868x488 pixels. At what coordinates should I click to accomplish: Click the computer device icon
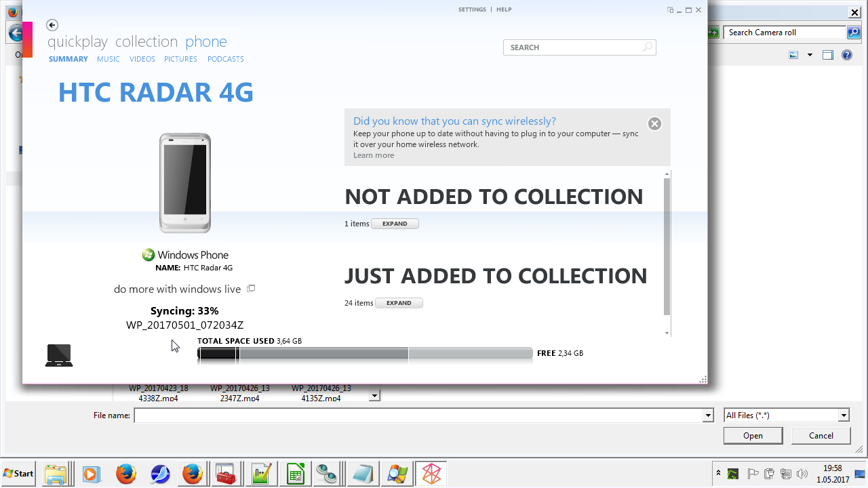click(59, 355)
